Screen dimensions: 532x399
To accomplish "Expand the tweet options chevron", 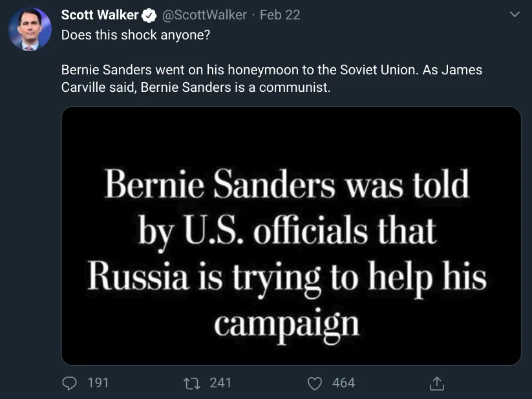I will 515,14.
